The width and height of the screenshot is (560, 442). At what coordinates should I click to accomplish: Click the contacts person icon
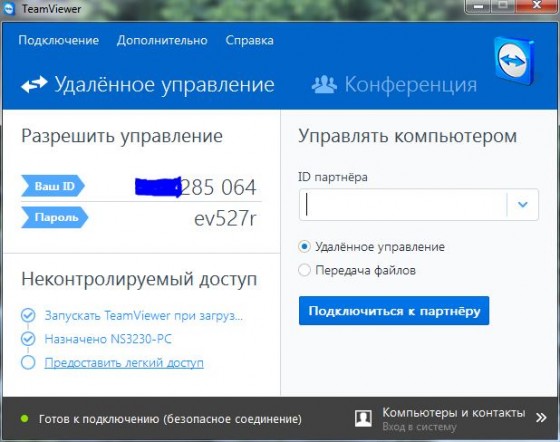click(363, 418)
